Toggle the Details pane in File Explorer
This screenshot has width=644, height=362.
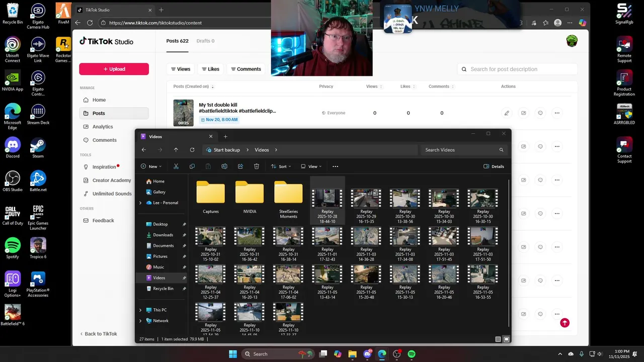click(x=494, y=166)
